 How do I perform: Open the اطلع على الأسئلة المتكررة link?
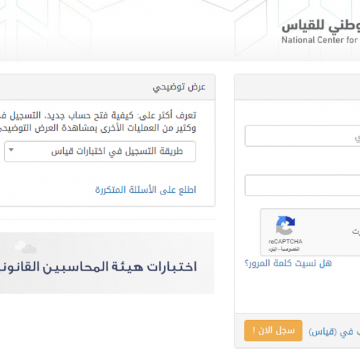click(x=146, y=190)
